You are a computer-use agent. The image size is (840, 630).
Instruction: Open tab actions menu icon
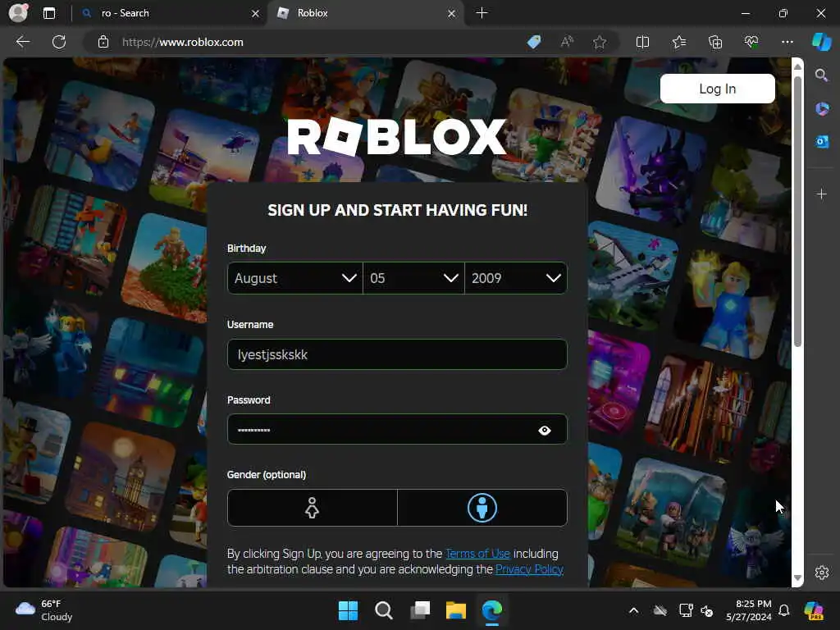click(48, 13)
